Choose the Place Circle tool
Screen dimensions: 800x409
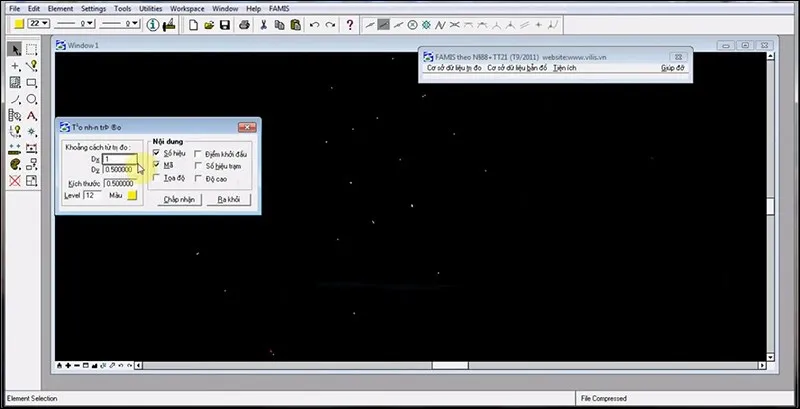click(x=32, y=100)
